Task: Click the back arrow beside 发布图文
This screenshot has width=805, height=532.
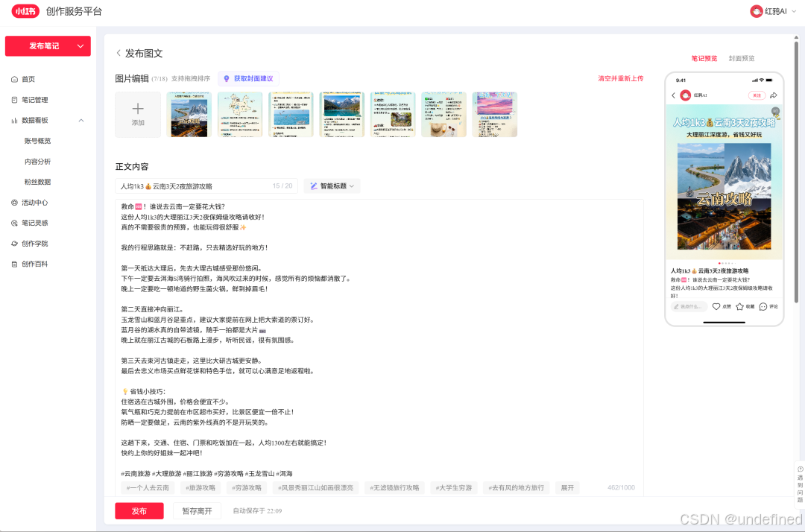Action: pos(119,53)
